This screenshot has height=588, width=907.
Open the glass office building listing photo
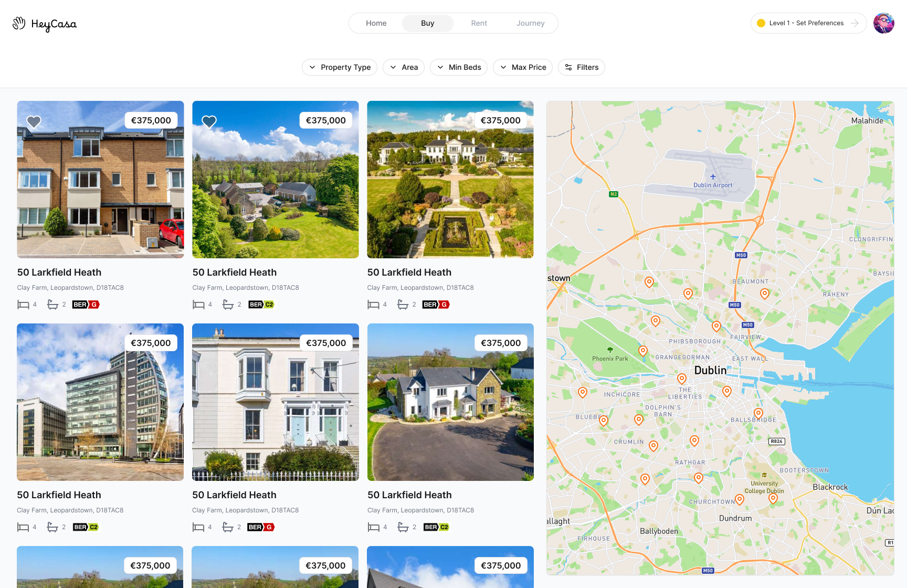[x=100, y=402]
